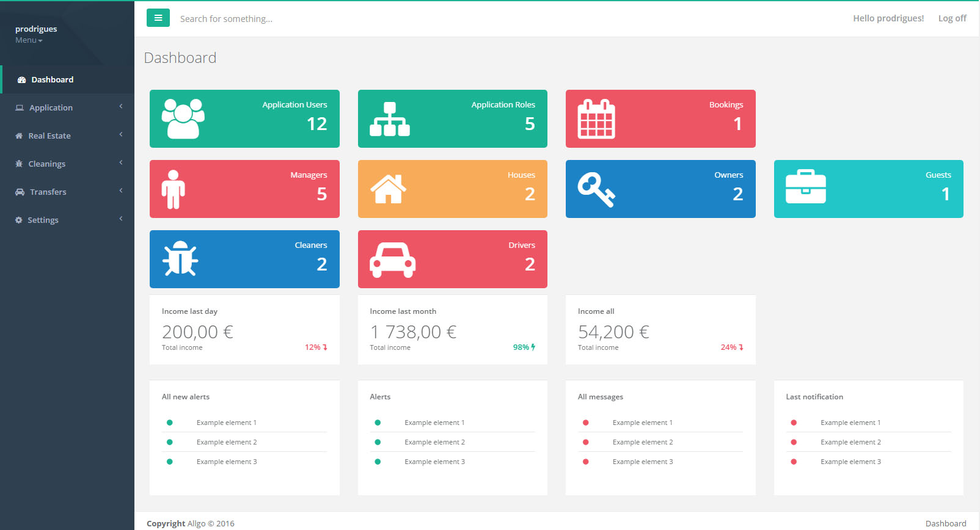Click the Cleaners bug icon

[x=180, y=259]
